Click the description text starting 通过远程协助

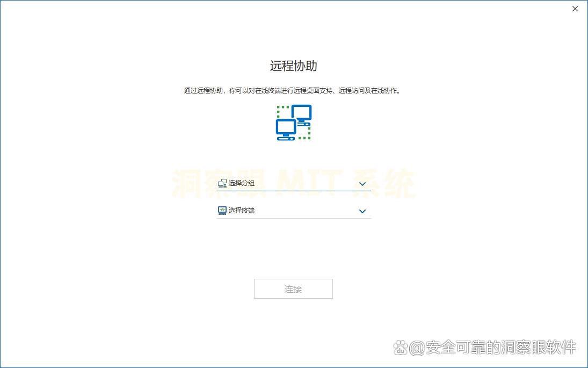click(x=292, y=91)
